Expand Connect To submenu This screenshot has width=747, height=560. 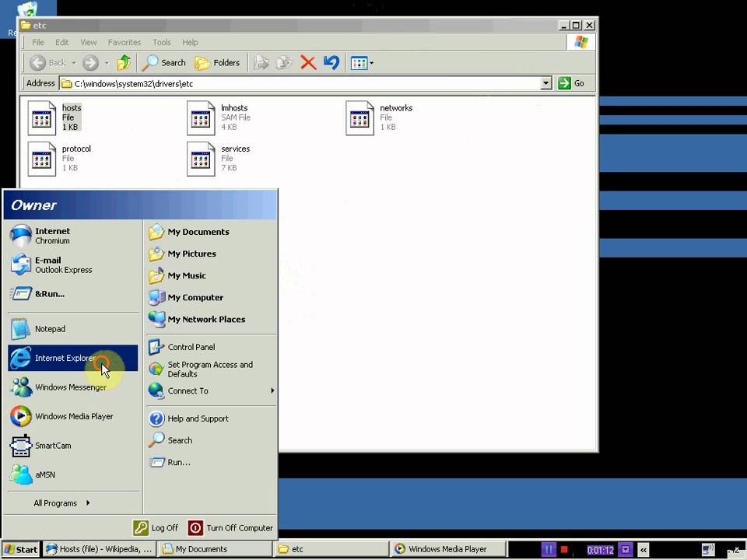[x=212, y=391]
